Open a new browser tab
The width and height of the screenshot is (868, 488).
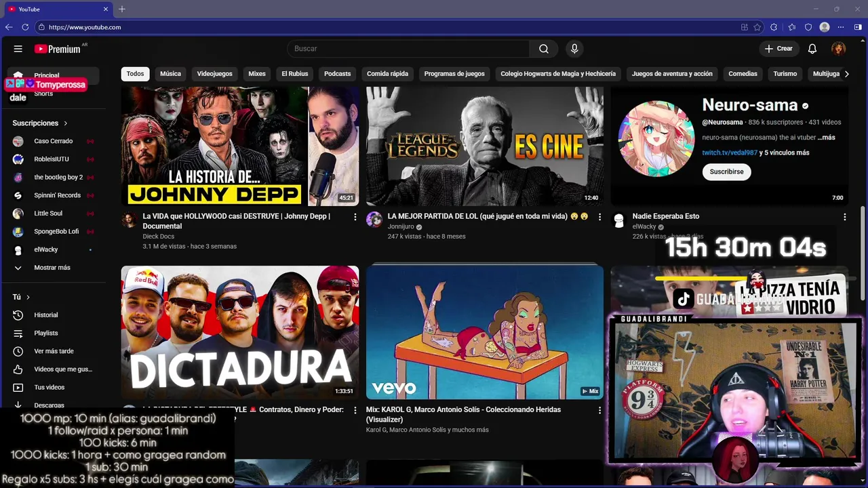(x=122, y=9)
